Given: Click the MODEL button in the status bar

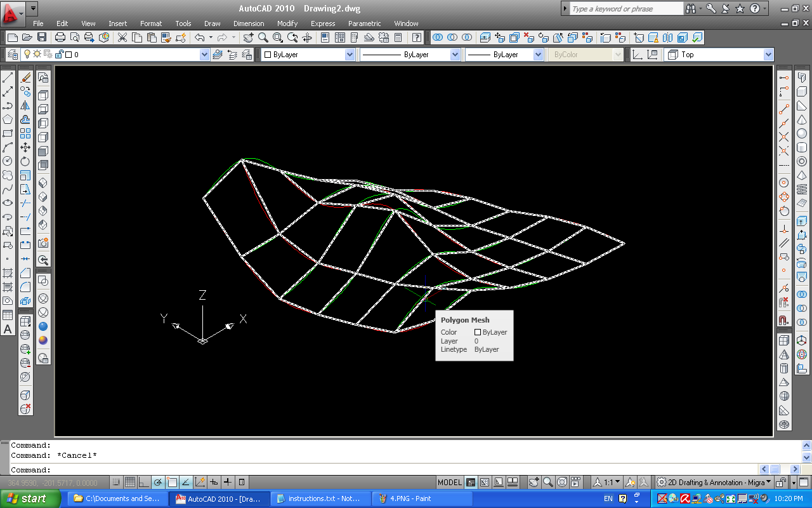Looking at the screenshot, I should pos(449,483).
